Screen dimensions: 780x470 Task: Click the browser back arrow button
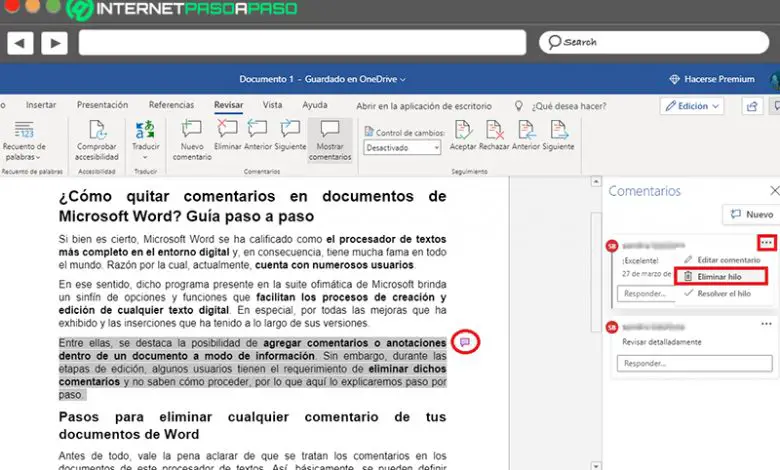tap(20, 43)
